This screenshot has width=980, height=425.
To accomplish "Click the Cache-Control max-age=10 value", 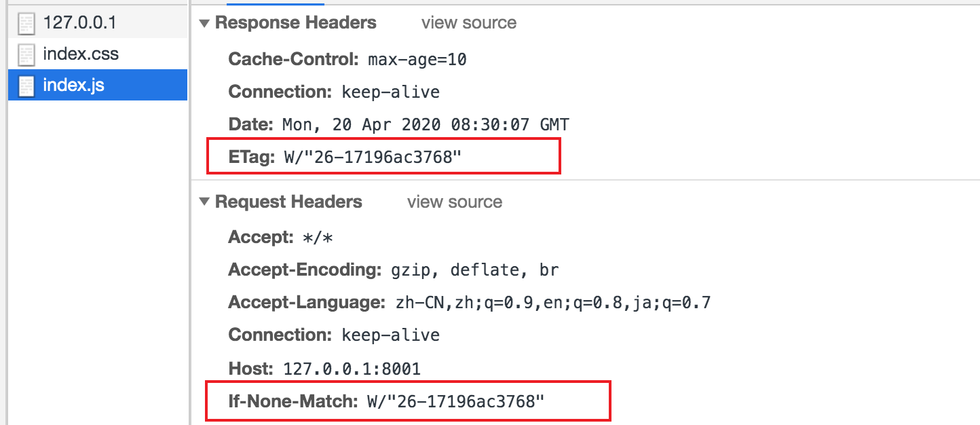I will pos(417,59).
